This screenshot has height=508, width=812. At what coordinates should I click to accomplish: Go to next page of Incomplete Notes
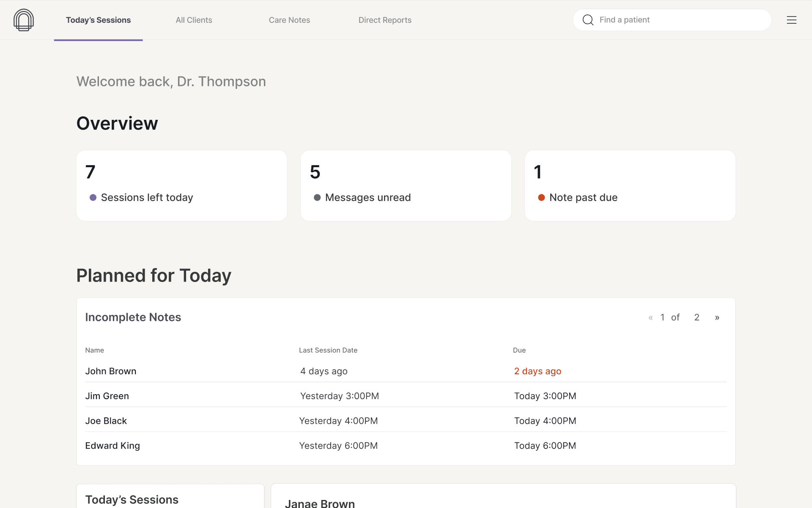point(717,317)
